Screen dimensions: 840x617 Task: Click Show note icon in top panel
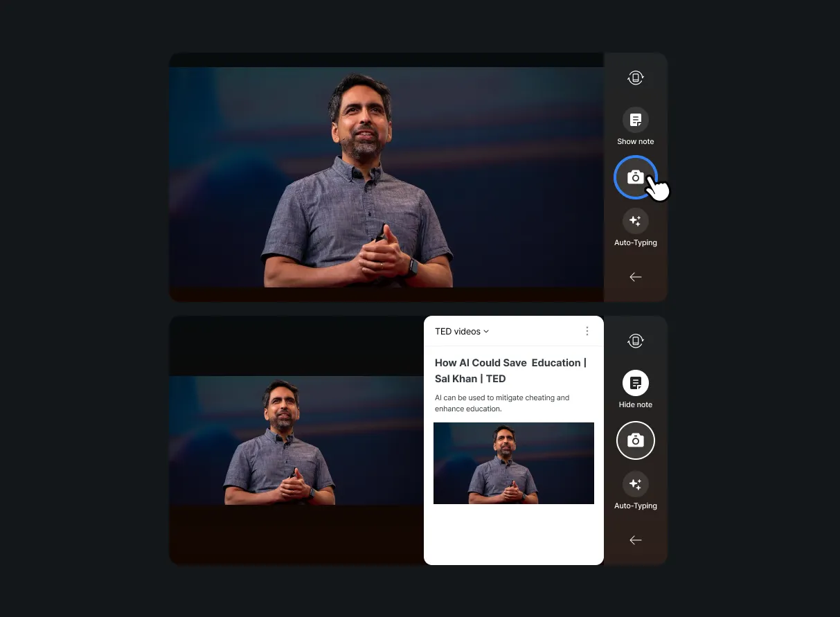[x=635, y=120]
